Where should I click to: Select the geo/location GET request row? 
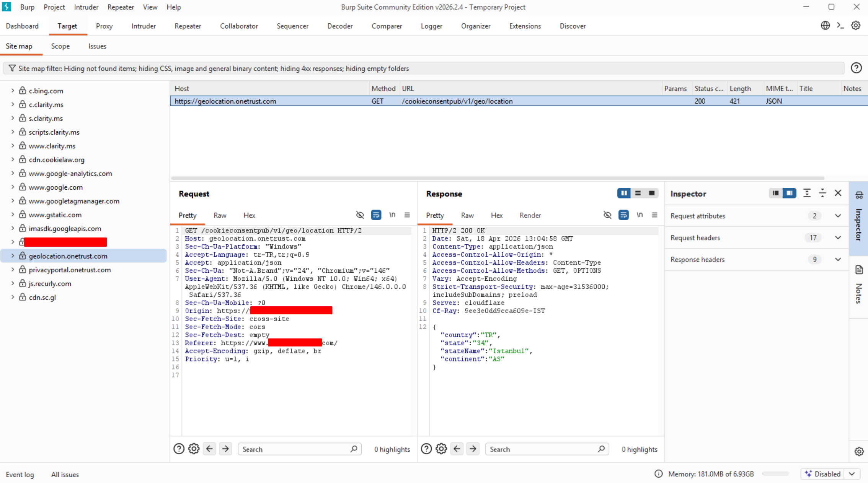click(519, 101)
